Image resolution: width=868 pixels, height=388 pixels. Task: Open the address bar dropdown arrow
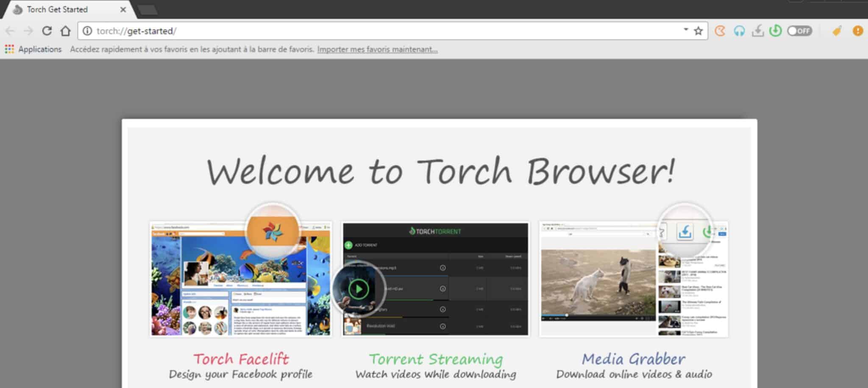pyautogui.click(x=686, y=30)
